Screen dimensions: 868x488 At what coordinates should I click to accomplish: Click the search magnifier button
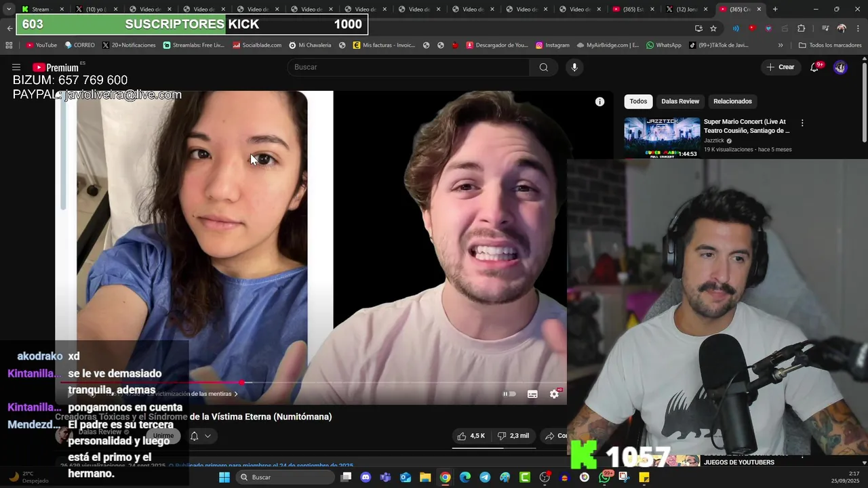click(x=544, y=67)
